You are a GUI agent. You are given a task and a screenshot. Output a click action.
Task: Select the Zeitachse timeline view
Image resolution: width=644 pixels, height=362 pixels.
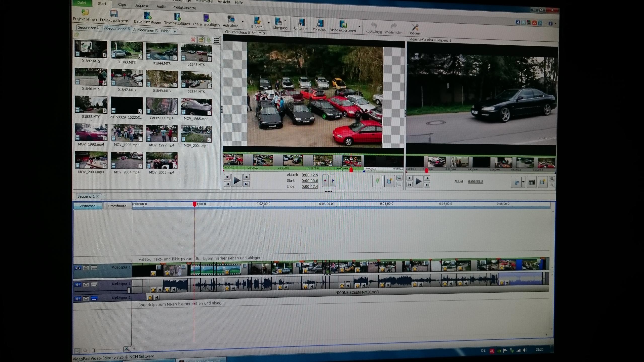pyautogui.click(x=88, y=206)
